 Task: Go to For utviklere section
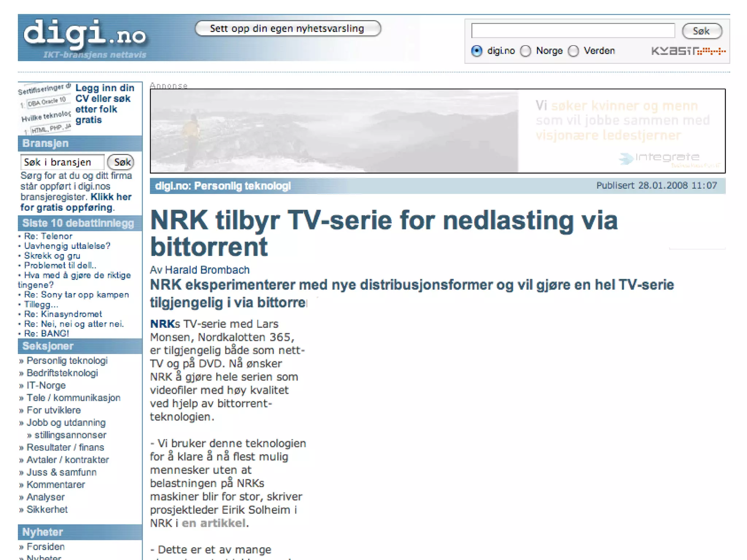point(54,410)
